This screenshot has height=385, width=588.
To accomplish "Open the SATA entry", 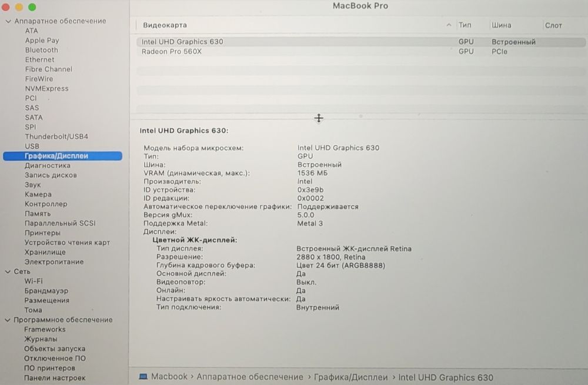I will pos(34,118).
